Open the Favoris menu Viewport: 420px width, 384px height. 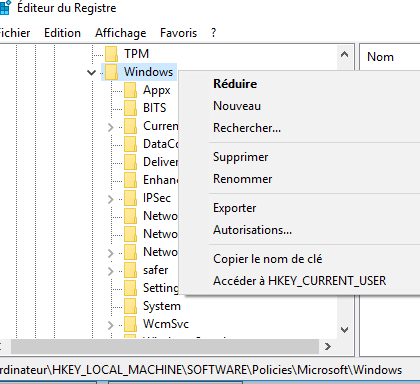pos(178,33)
